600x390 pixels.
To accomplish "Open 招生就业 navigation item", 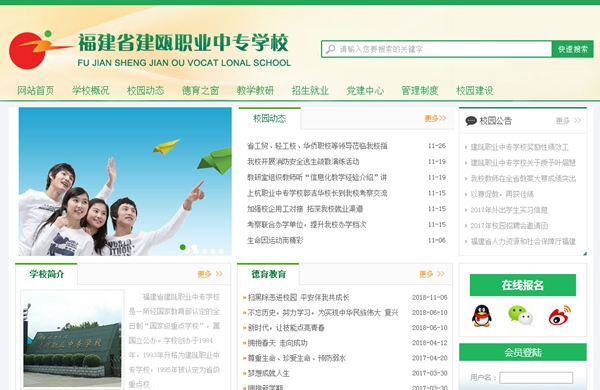I will click(x=310, y=91).
